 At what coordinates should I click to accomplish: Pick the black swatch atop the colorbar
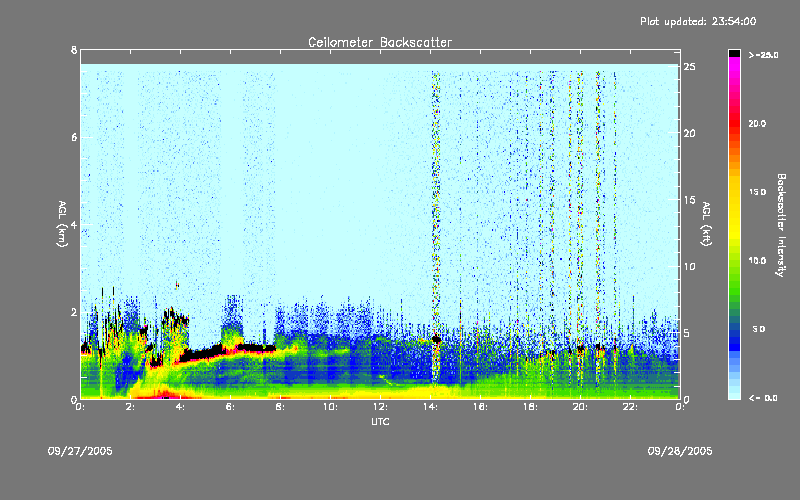(x=734, y=53)
